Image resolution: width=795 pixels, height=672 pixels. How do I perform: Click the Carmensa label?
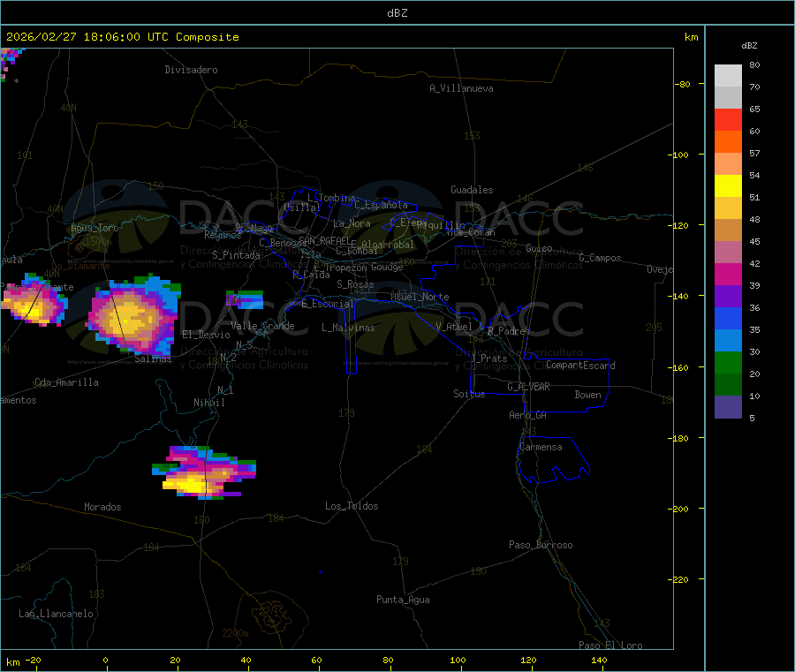(541, 447)
